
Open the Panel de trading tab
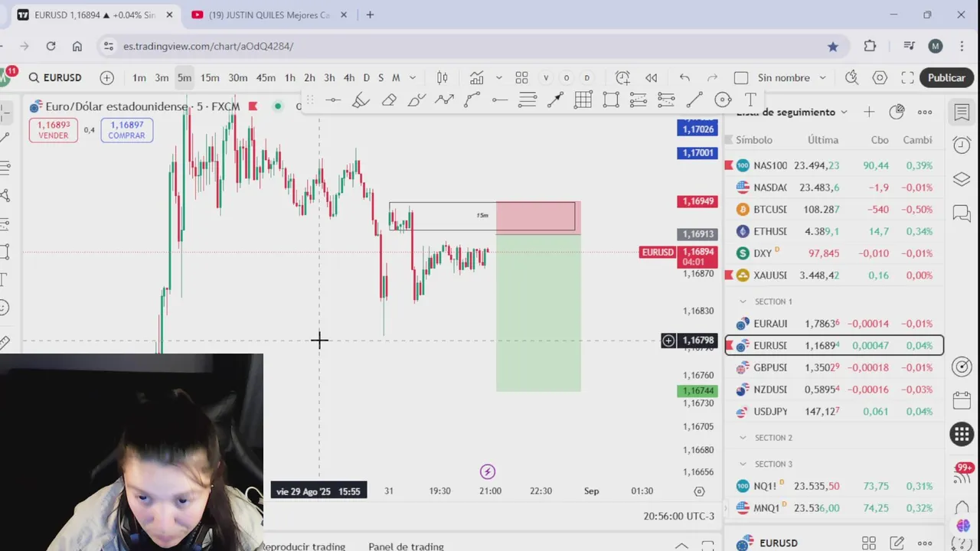[406, 546]
